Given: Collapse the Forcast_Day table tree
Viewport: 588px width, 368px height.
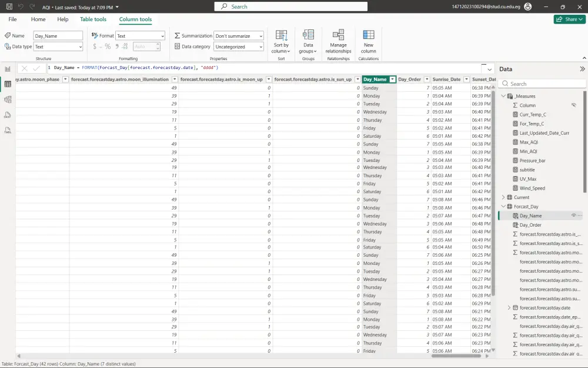Looking at the screenshot, I should tap(504, 207).
